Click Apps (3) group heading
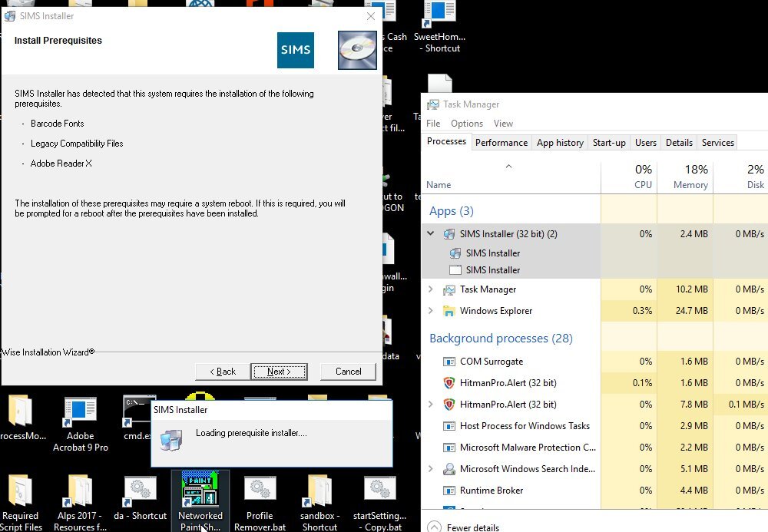Image resolution: width=768 pixels, height=532 pixels. click(x=451, y=211)
